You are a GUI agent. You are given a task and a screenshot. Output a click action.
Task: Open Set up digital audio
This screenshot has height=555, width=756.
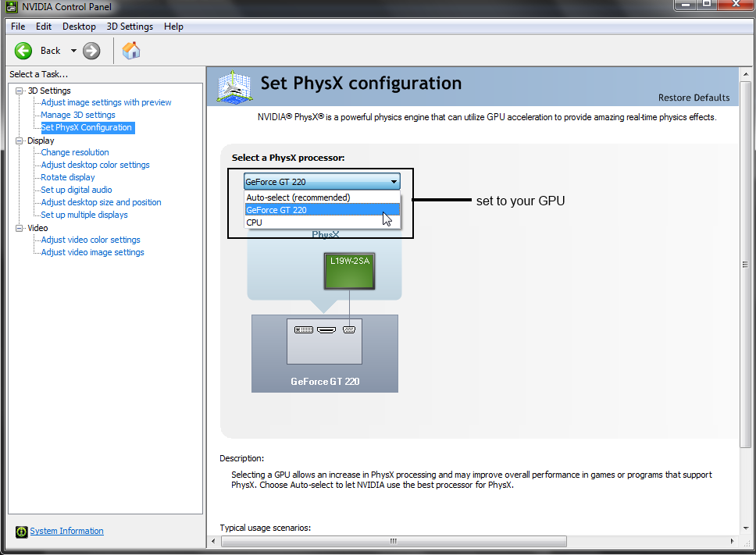77,190
